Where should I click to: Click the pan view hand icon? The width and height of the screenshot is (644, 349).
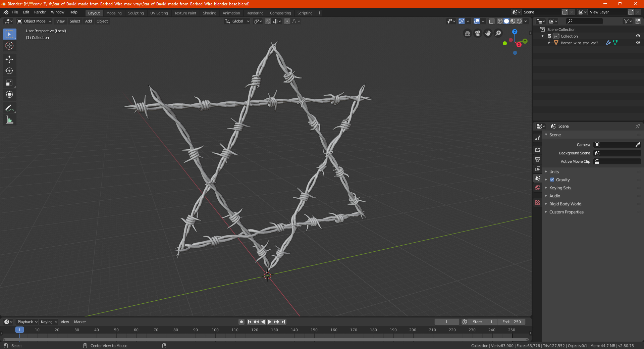pos(488,33)
